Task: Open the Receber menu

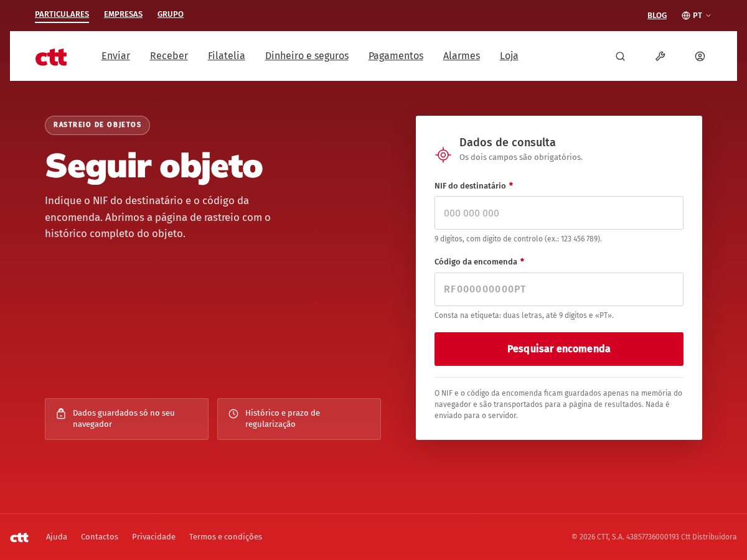Action: (x=169, y=56)
